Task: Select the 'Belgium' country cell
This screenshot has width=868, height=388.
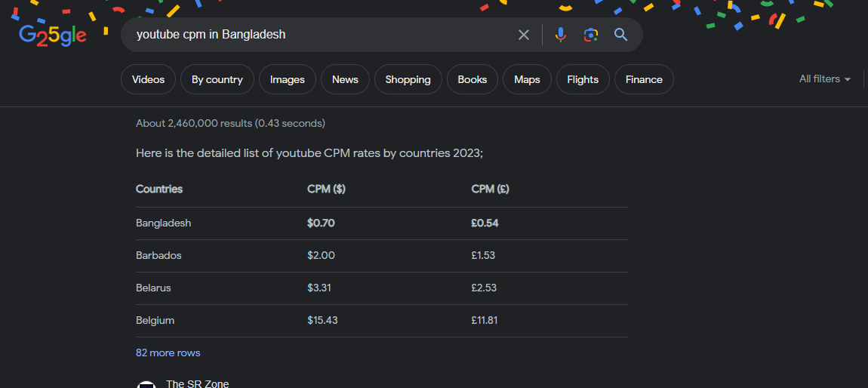Action: point(155,321)
